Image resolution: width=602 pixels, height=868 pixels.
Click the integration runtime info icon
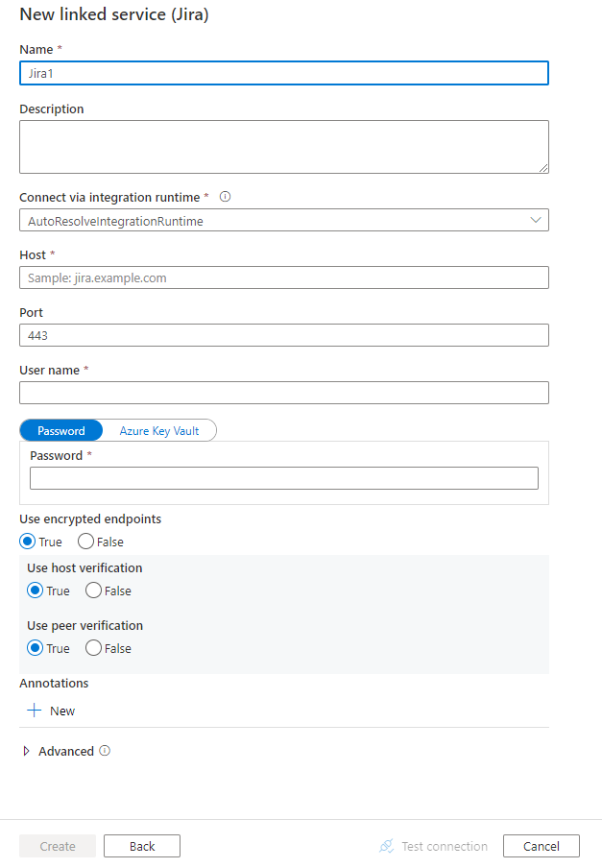pyautogui.click(x=226, y=197)
